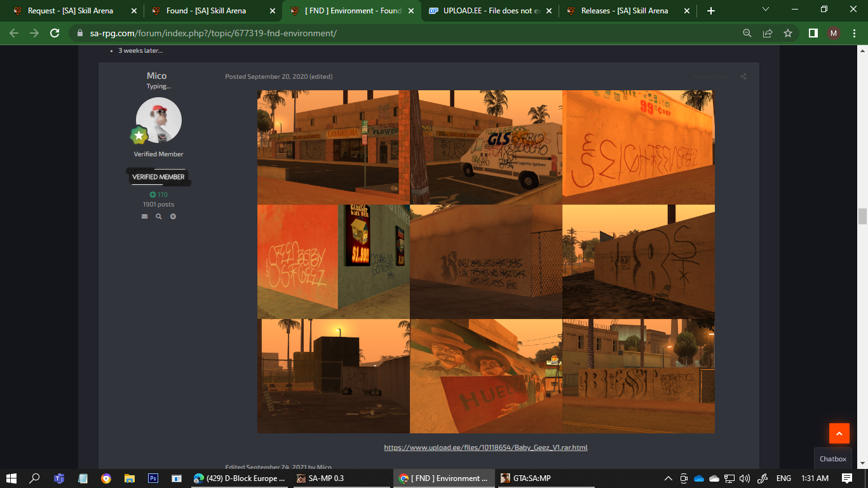The width and height of the screenshot is (868, 488).
Task: Open the Chatbox panel
Action: 832,459
